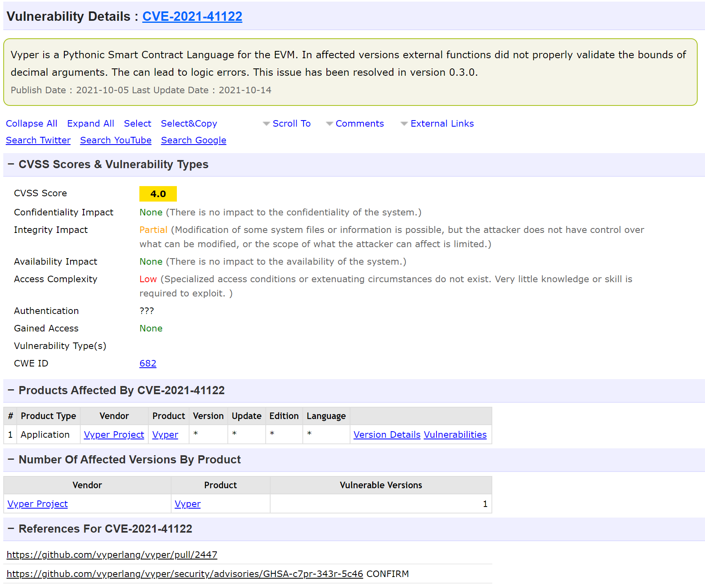Click the yellow 4.0 CVSS score badge
This screenshot has width=705, height=588.
158,194
